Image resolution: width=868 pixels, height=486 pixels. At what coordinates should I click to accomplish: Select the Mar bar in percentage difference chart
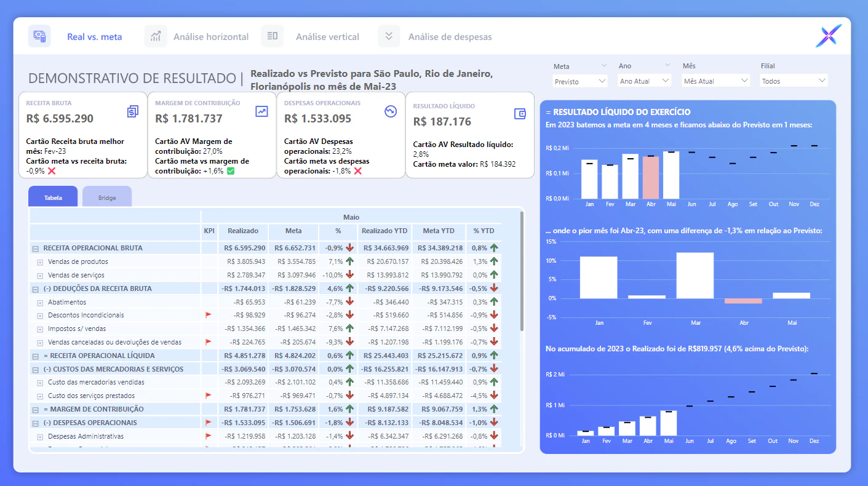(x=695, y=275)
